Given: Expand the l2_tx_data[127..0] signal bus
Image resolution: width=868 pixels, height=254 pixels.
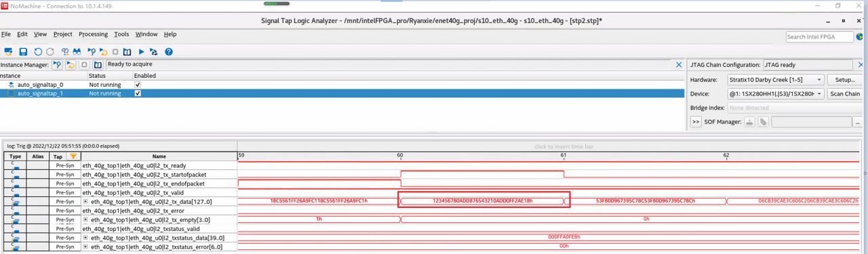Looking at the screenshot, I should (x=85, y=202).
